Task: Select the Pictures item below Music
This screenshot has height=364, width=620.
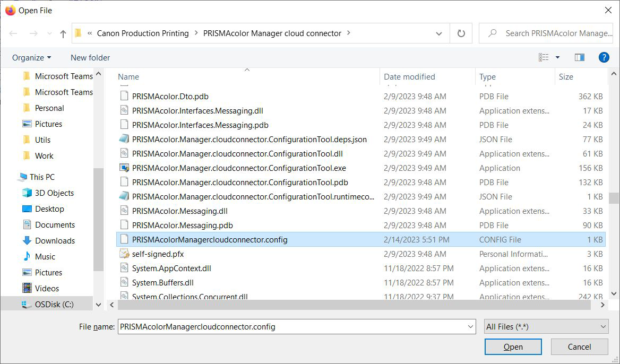Action: (x=49, y=273)
